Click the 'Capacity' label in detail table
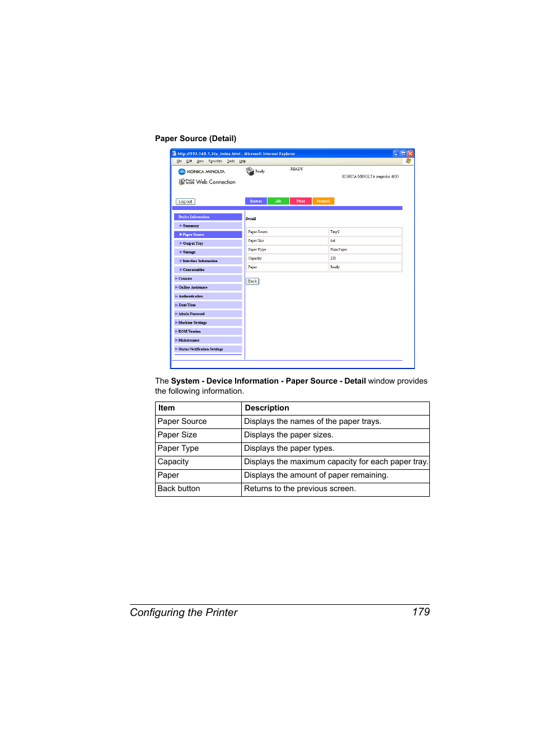534x756 pixels. (x=287, y=259)
